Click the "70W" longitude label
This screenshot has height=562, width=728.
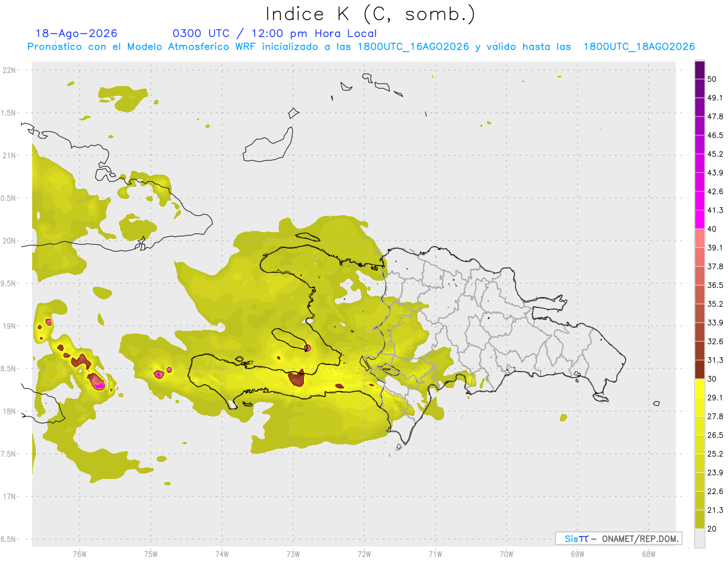(507, 554)
